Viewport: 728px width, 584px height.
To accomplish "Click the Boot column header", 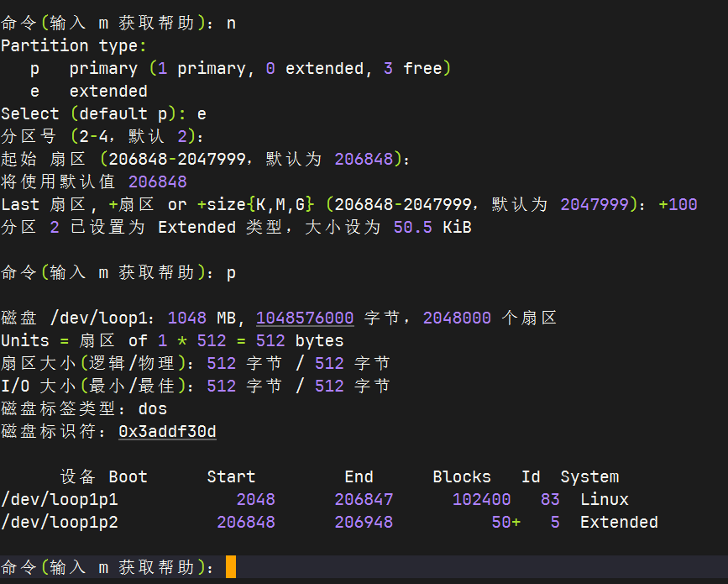I will [x=128, y=476].
